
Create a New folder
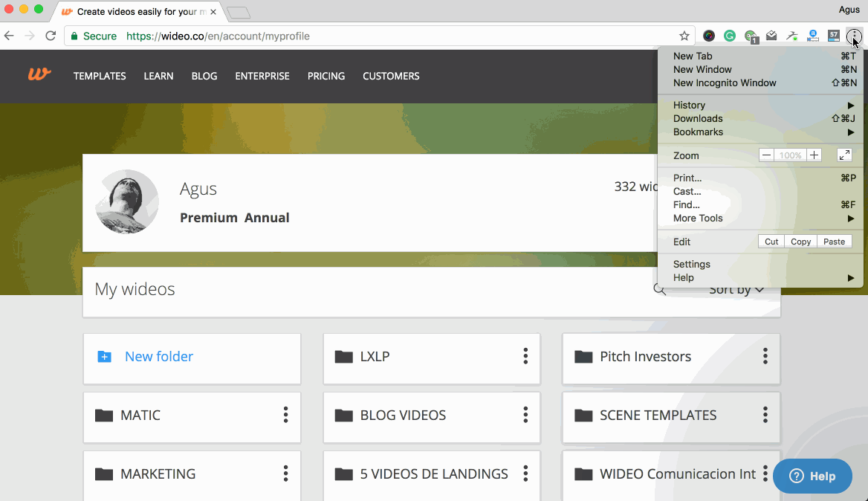[x=158, y=357]
